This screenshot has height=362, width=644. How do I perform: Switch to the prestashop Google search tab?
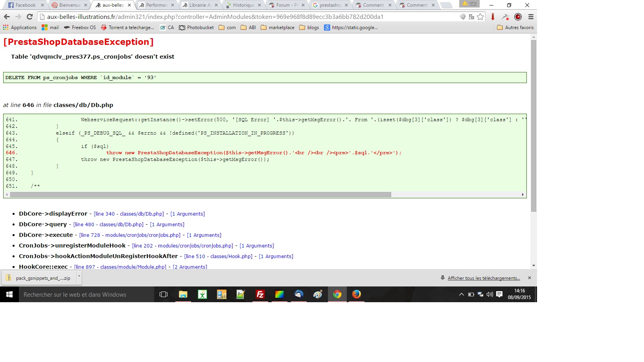[x=330, y=5]
